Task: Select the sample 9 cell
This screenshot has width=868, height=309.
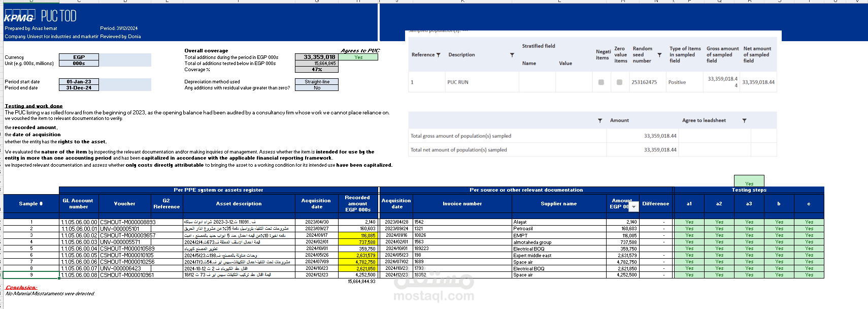Action: point(31,275)
